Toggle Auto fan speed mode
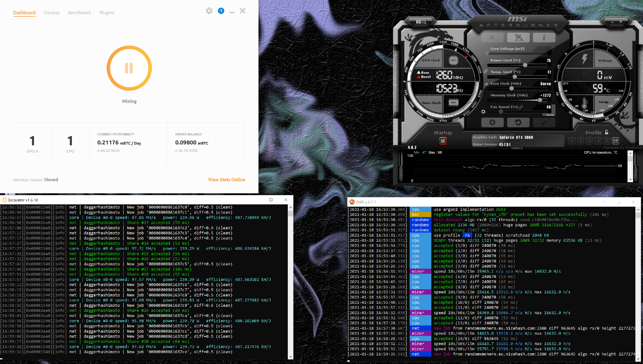This screenshot has width=643, height=364. 550,115
